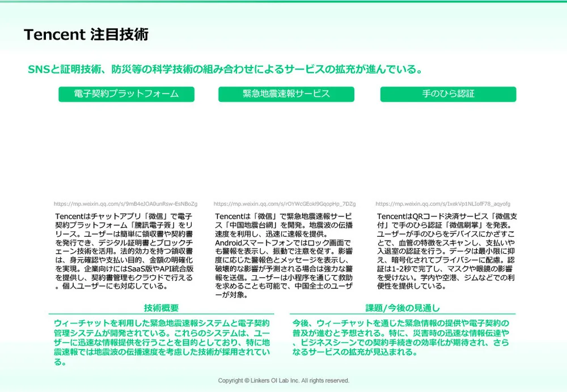Image resolution: width=567 pixels, height=392 pixels.
Task: Select the Tencent 注目技術 slide title
Action: [86, 35]
